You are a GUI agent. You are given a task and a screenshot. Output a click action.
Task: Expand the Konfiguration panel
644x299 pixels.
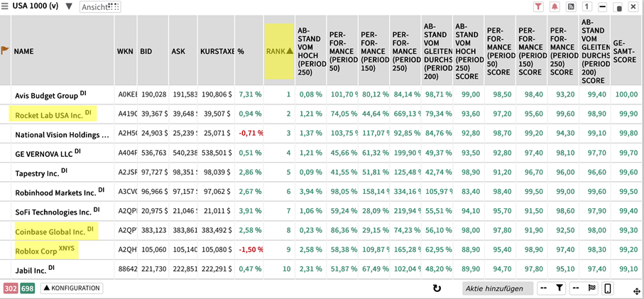72,288
